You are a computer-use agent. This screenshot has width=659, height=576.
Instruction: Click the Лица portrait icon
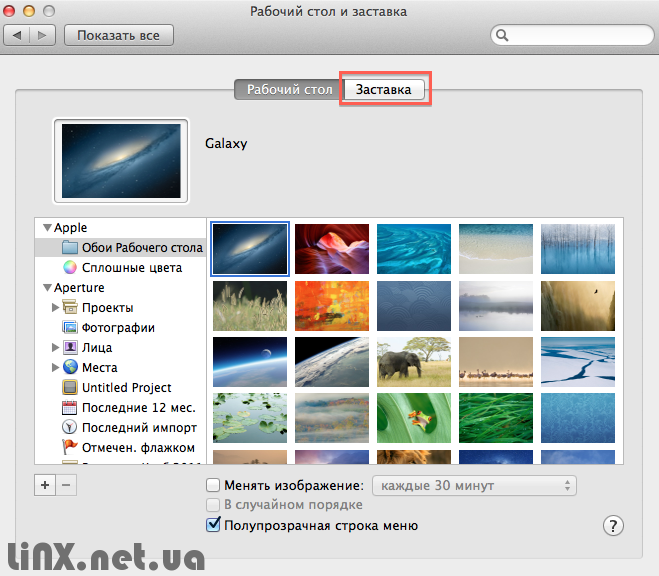[70, 347]
